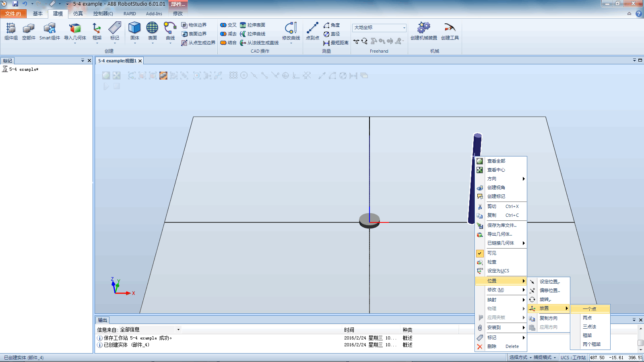Click 创建工具 (create tool)
The image size is (644, 362).
pyautogui.click(x=450, y=31)
